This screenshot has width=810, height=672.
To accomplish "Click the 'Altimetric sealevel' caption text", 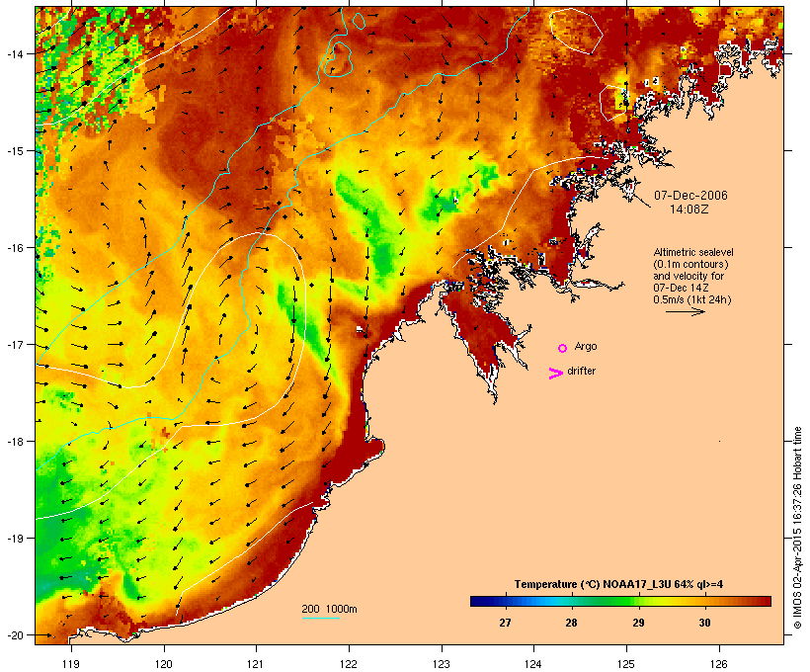I will pos(693,252).
